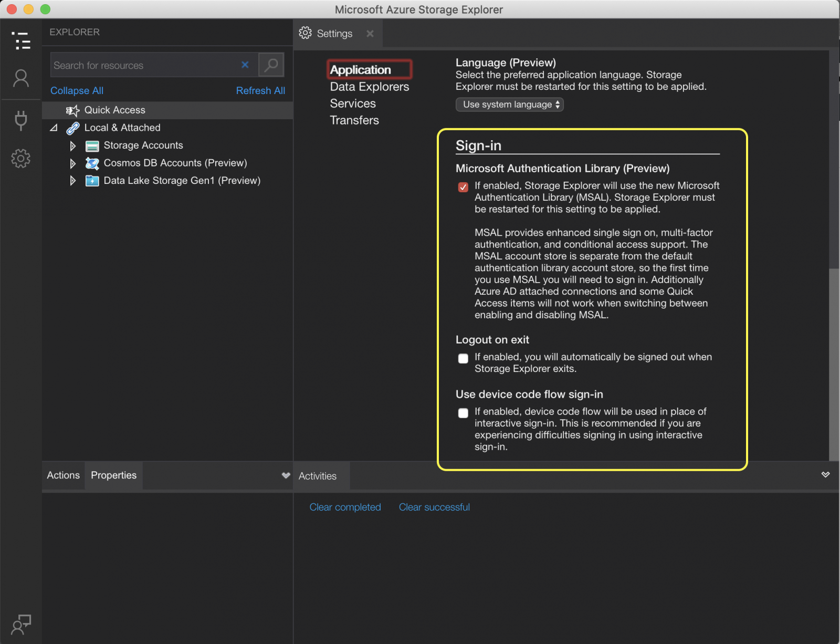Open Settings via the gear icon
This screenshot has width=840, height=644.
coord(21,158)
